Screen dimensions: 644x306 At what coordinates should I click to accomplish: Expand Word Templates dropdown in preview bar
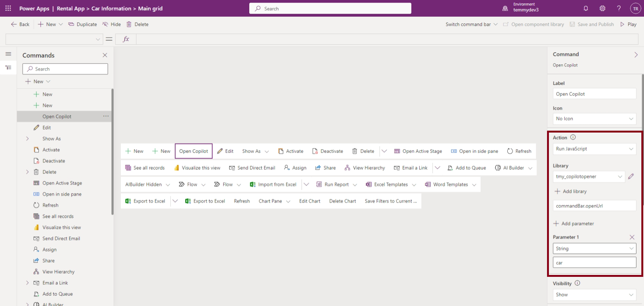(474, 185)
